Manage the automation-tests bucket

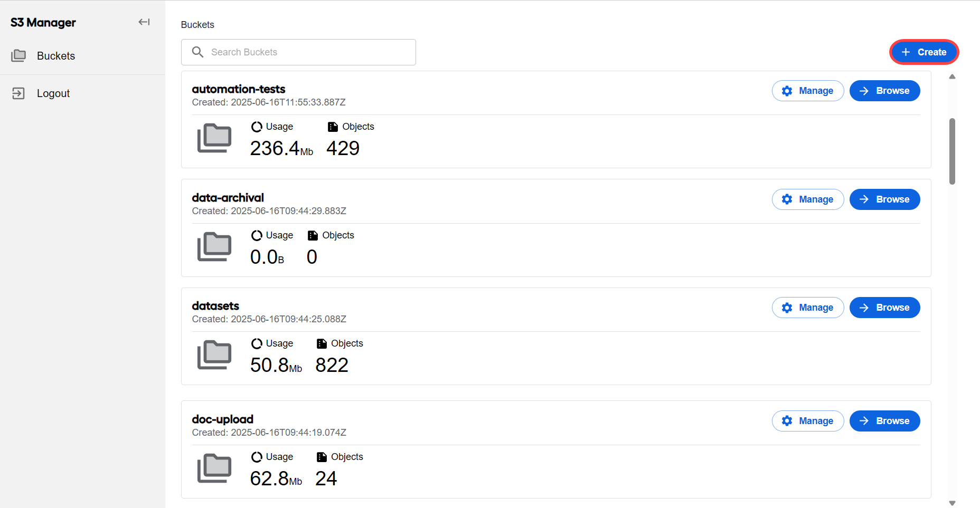coord(808,91)
